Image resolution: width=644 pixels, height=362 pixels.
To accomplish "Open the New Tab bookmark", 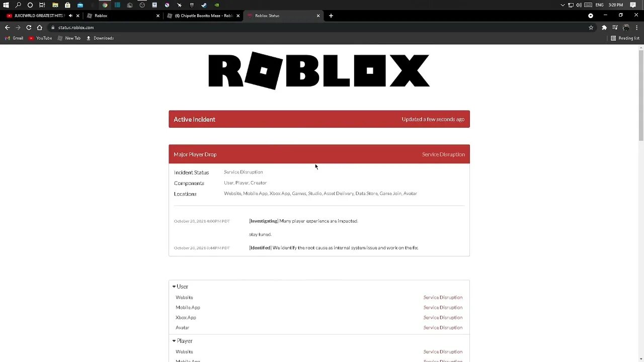I will click(69, 38).
